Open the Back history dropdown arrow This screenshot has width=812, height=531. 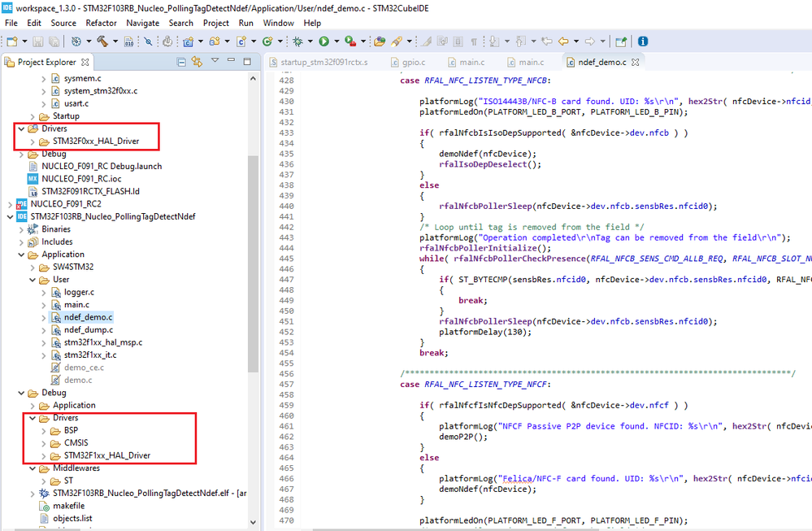coord(575,41)
